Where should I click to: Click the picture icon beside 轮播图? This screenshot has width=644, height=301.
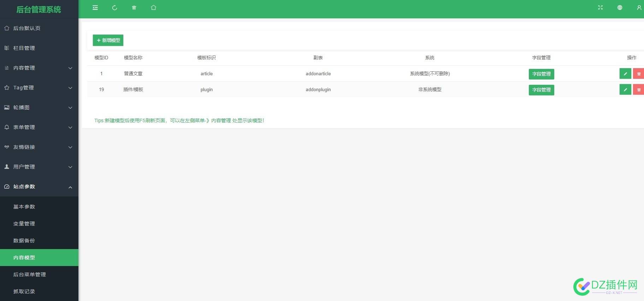tap(7, 107)
